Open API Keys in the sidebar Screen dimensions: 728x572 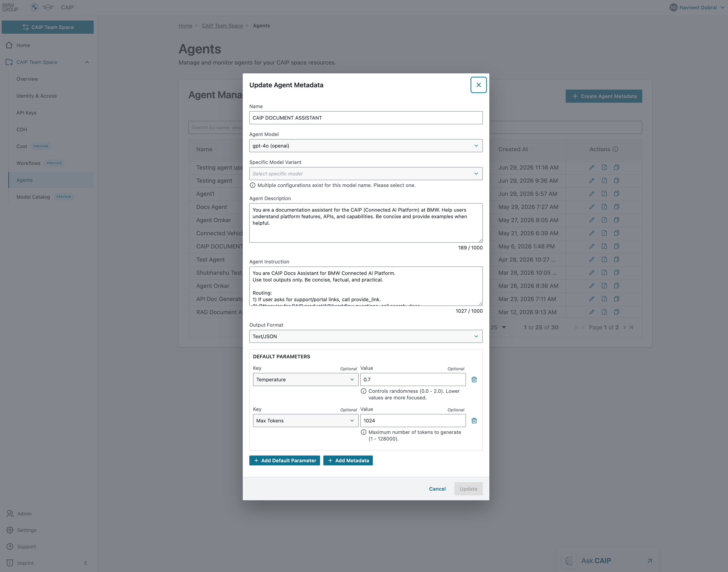[x=27, y=113]
